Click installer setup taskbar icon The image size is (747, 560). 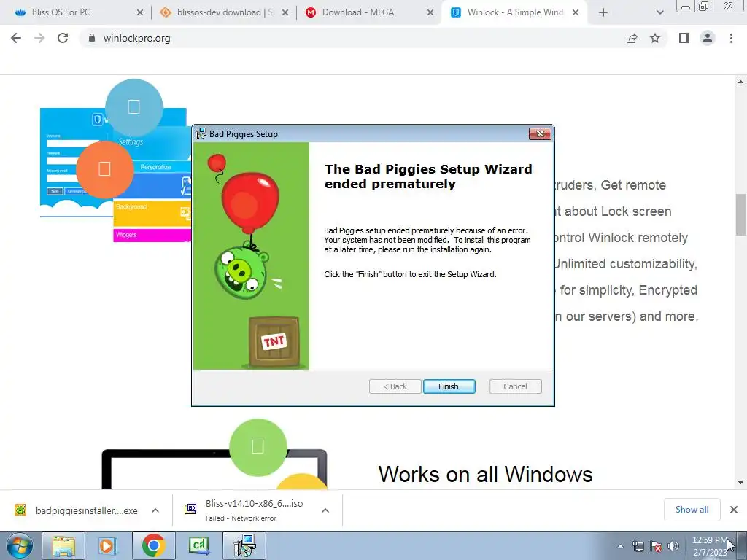[244, 545]
